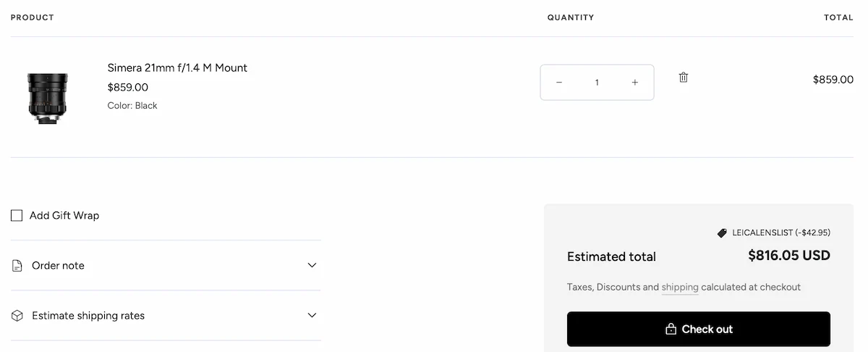Click the black lens product thumbnail
868x352 pixels.
(x=48, y=97)
